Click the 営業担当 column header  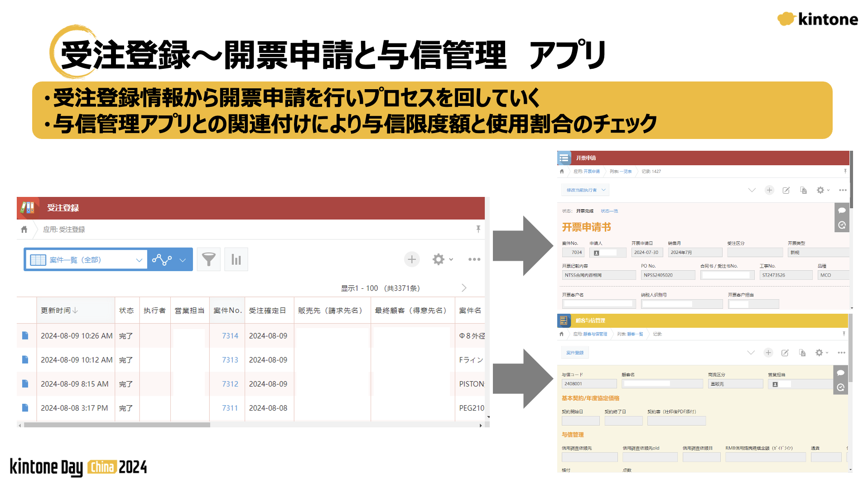pyautogui.click(x=189, y=310)
